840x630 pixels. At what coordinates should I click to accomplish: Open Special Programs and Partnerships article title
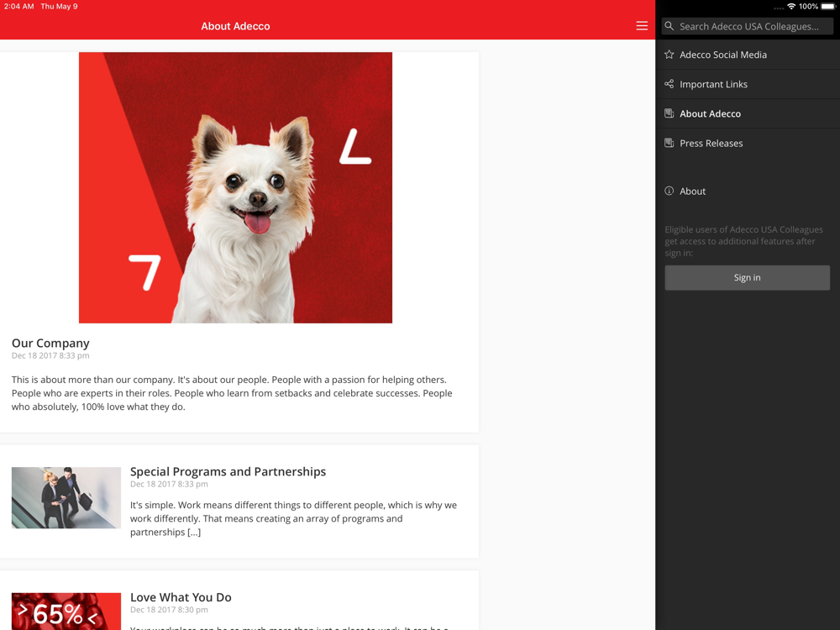tap(228, 471)
